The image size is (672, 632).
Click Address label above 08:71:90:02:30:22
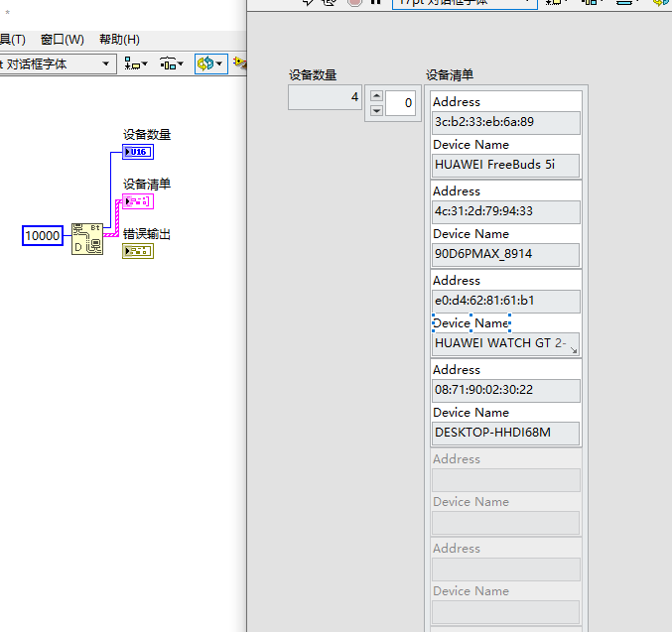[457, 370]
